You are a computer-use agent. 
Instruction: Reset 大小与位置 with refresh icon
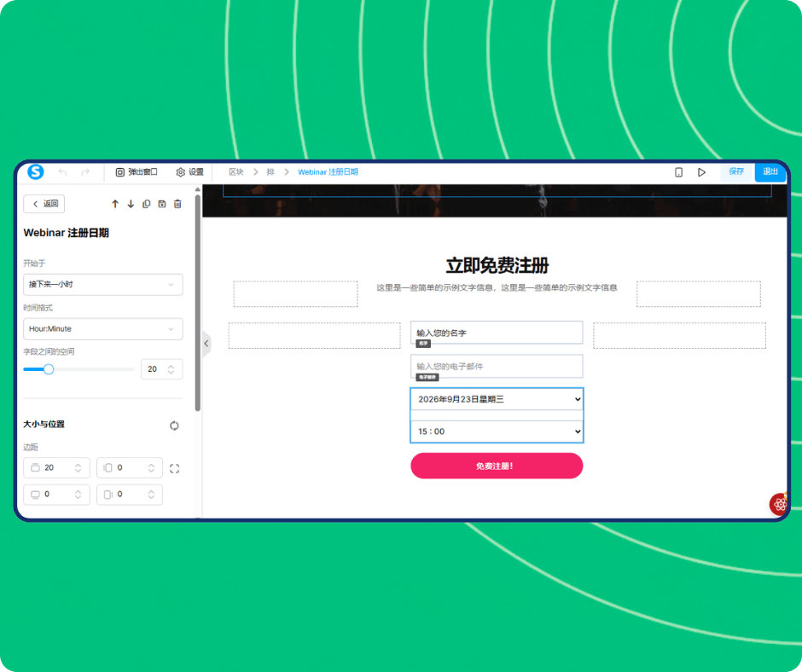(x=174, y=426)
